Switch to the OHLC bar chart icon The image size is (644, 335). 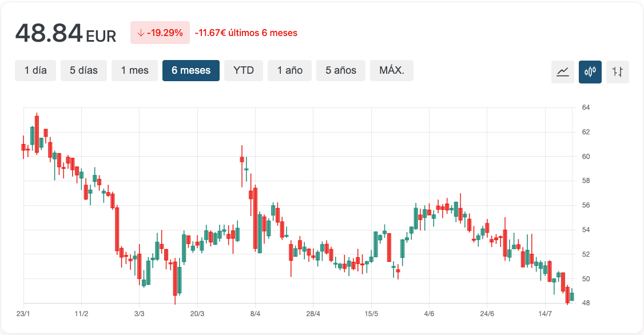(618, 72)
